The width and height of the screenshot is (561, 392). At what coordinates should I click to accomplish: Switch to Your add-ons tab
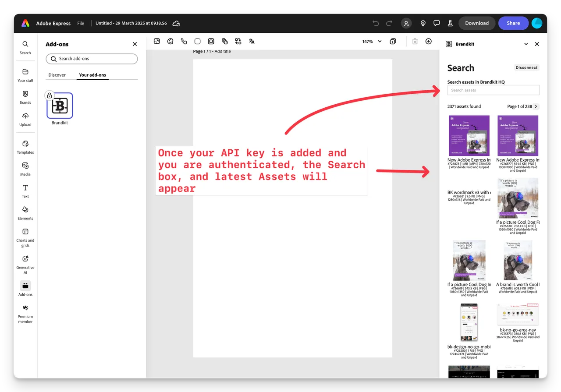[92, 75]
